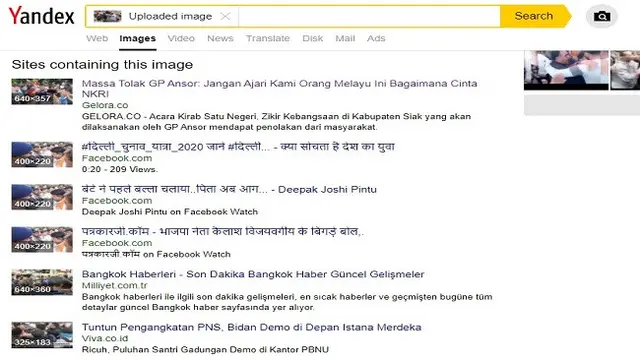Remove uploaded image with X icon
Screen dimensions: 640x360
point(225,16)
